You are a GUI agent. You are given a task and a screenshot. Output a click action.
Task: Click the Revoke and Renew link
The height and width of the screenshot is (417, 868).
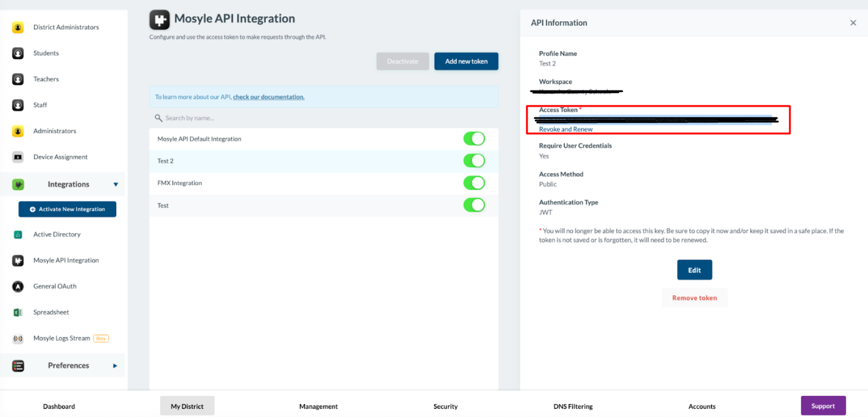point(566,129)
